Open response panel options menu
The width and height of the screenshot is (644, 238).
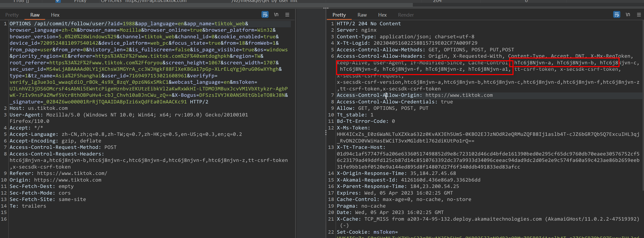[639, 15]
